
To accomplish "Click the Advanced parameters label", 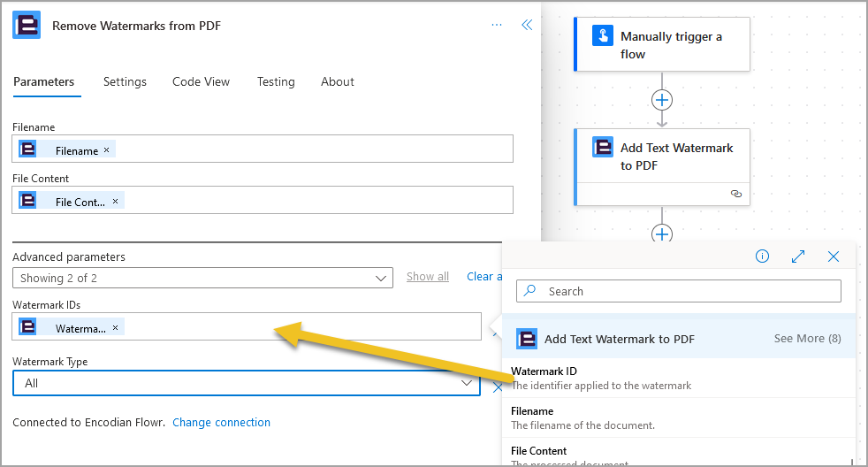I will tap(69, 257).
